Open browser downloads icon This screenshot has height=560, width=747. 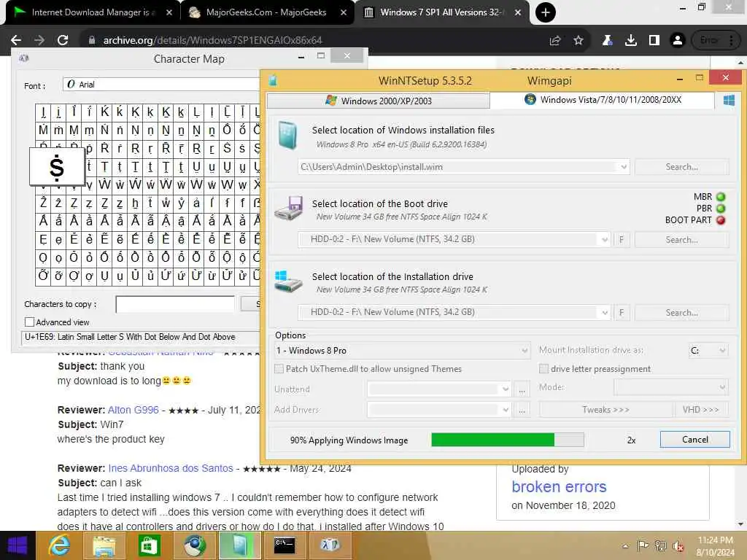pyautogui.click(x=630, y=41)
